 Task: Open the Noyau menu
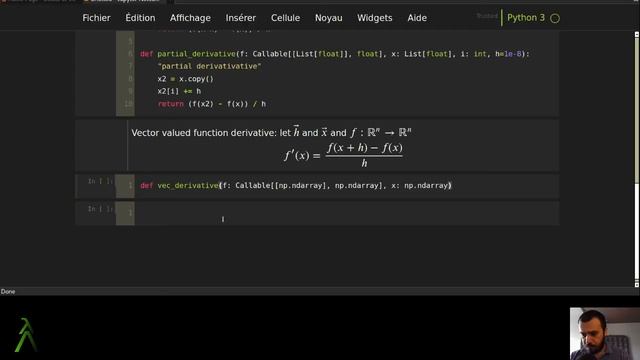point(329,18)
